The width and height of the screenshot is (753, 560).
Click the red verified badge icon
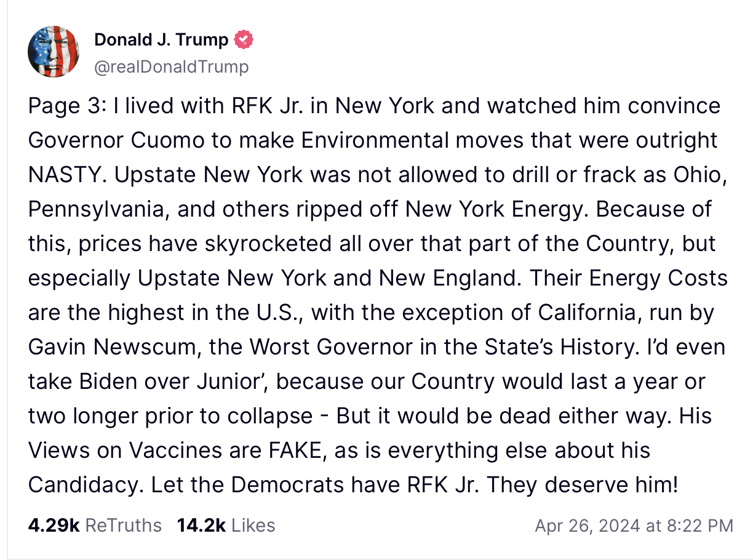[x=244, y=40]
